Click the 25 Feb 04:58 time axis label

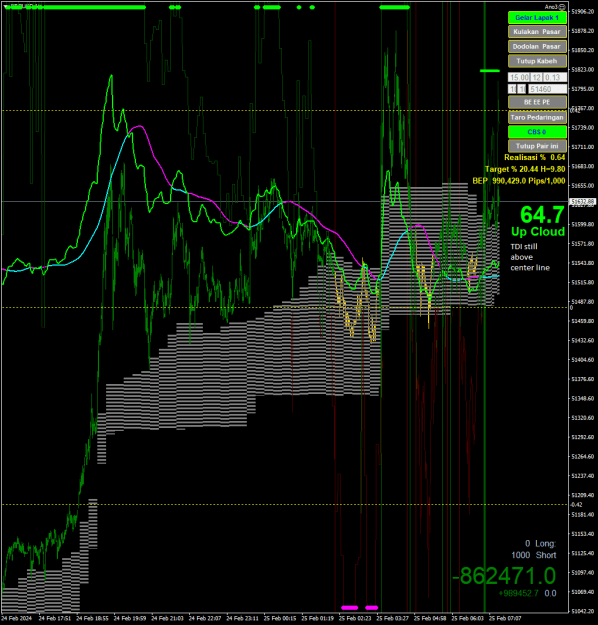(x=430, y=618)
